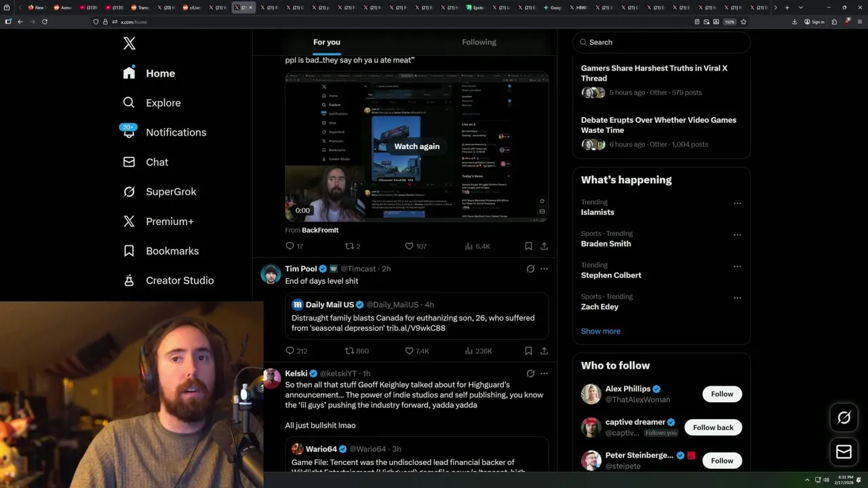The image size is (868, 488).
Task: Follow Peter Steinberger
Action: click(722, 461)
